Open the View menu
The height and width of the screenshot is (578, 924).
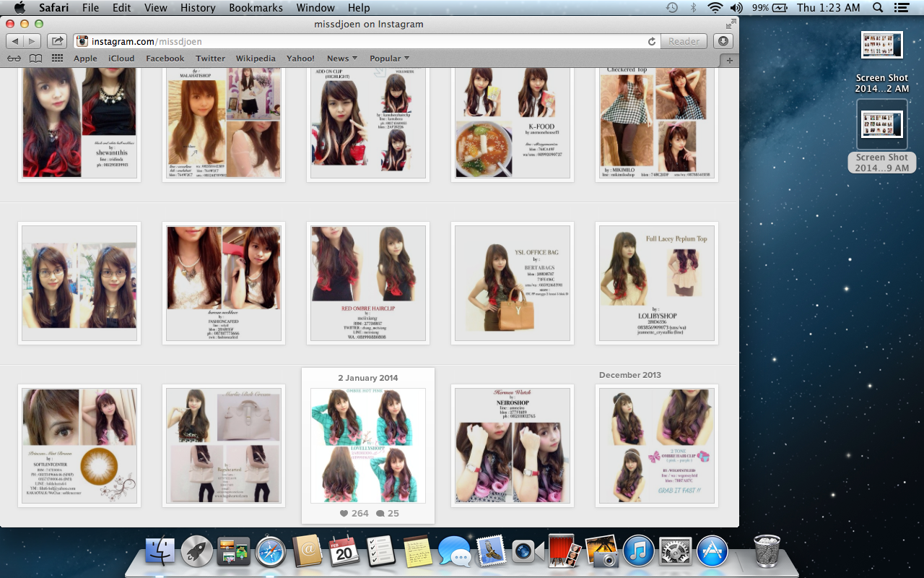156,7
